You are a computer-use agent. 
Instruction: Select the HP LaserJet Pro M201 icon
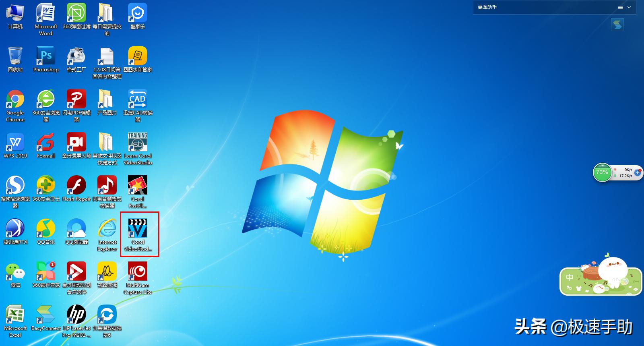click(x=76, y=321)
